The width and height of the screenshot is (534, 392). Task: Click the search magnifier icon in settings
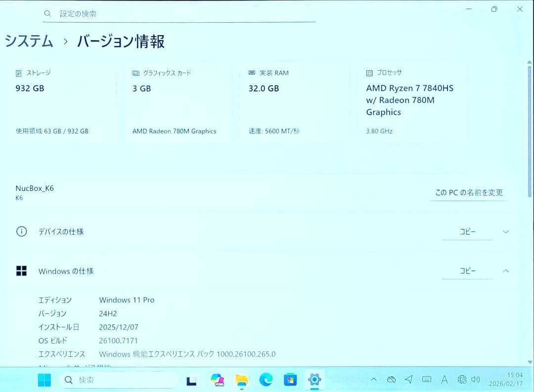coord(47,13)
